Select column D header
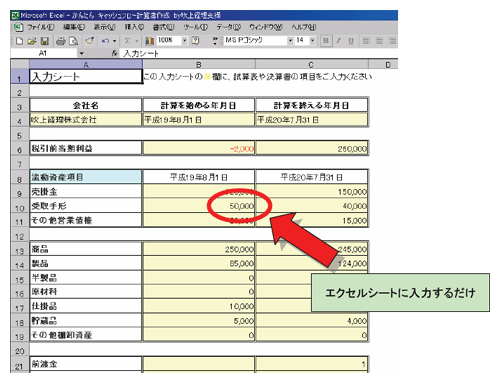The width and height of the screenshot is (500, 383). (x=383, y=64)
